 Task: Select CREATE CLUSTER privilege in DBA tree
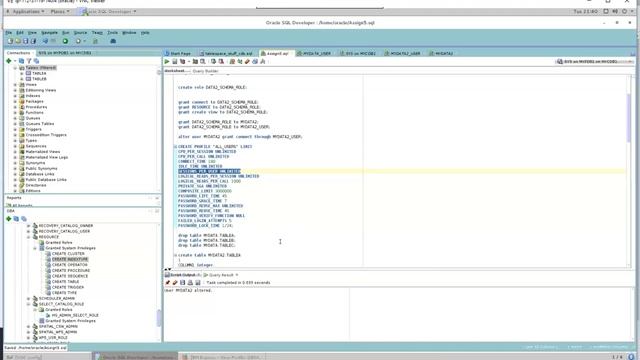coord(68,254)
